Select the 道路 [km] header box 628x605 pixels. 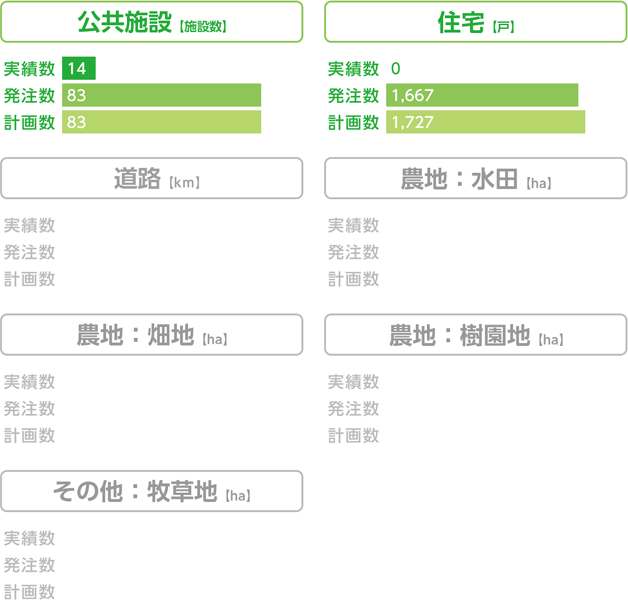[152, 178]
